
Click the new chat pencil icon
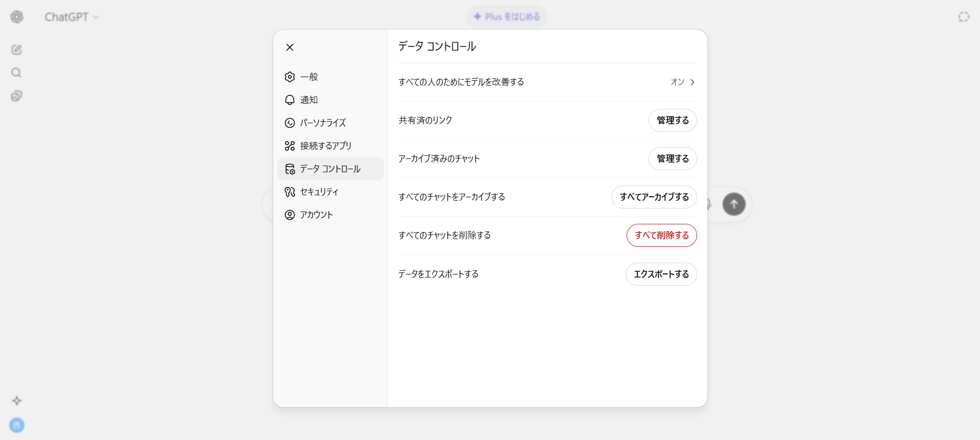point(17,50)
